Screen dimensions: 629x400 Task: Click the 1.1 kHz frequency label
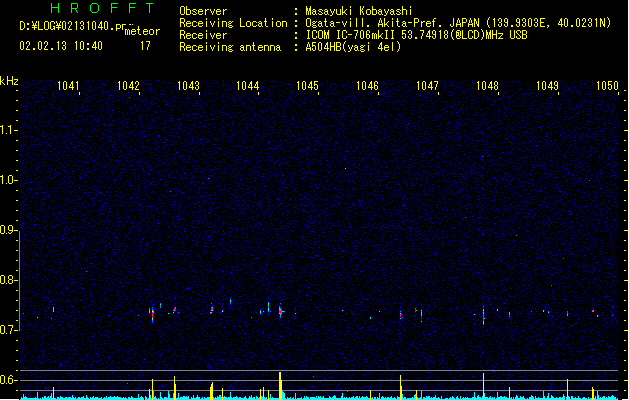[8, 130]
